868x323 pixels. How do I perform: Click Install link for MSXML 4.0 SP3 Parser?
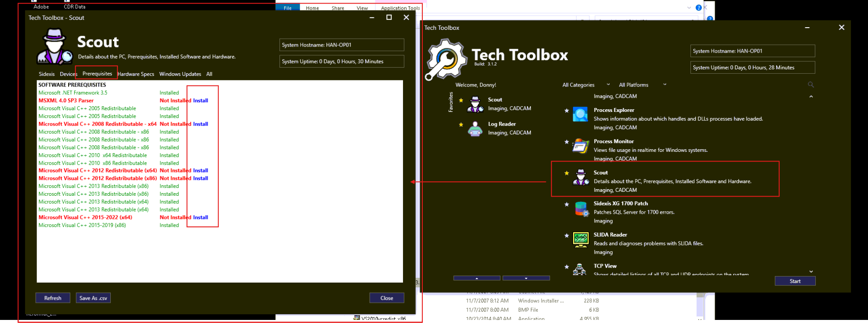point(200,100)
